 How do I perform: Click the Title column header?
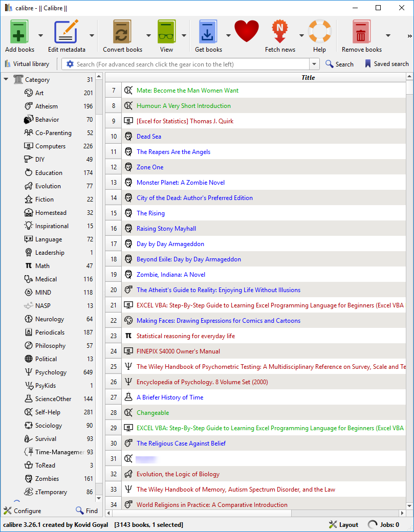(x=308, y=77)
